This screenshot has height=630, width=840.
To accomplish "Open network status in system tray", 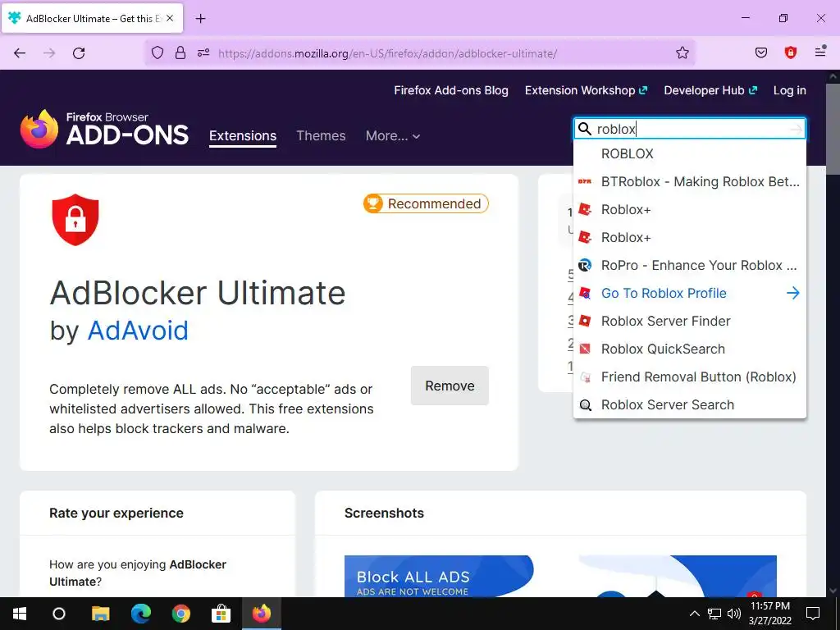I will (714, 614).
